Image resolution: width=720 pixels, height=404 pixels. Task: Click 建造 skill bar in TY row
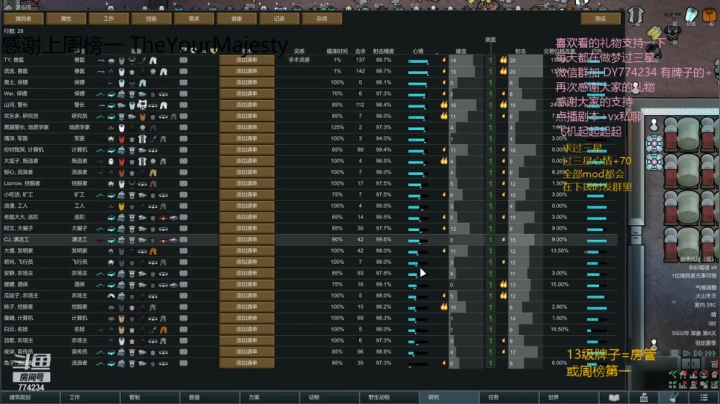click(466, 60)
